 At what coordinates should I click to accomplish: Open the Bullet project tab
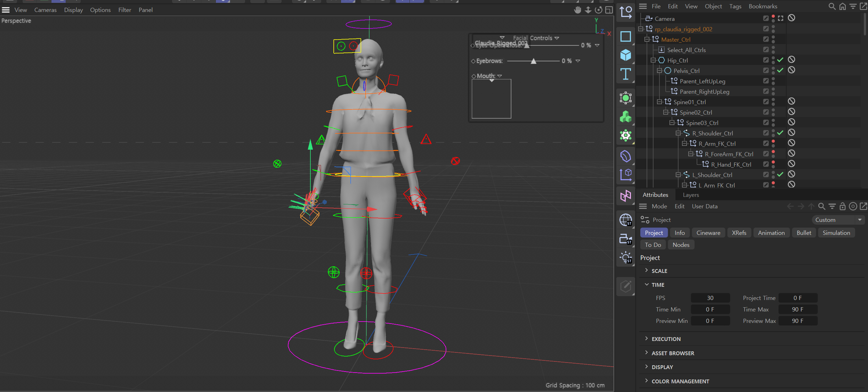point(804,233)
